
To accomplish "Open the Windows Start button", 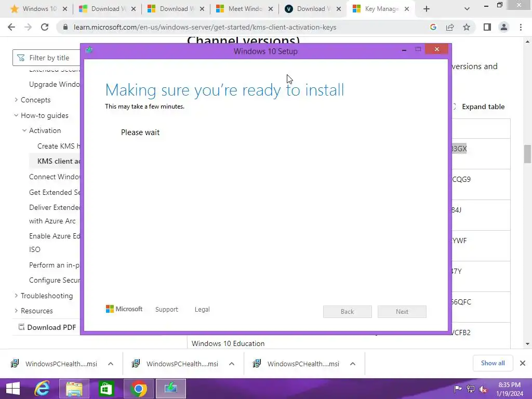I will [x=13, y=389].
